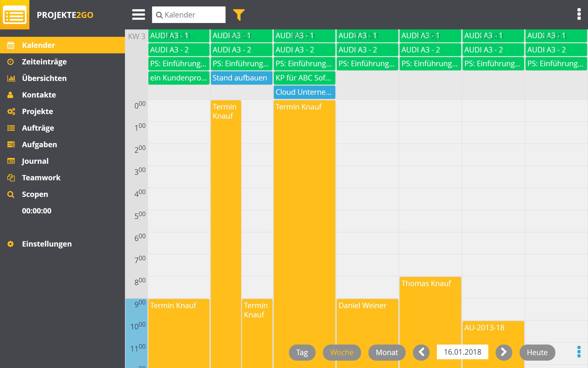
Task: Open 'KP für ABC Sof...' event
Action: (x=304, y=78)
